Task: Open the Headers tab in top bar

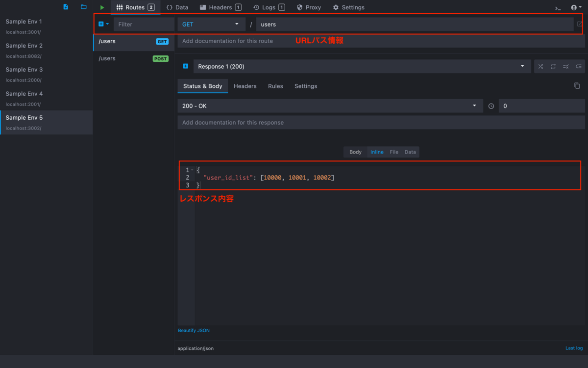Action: (x=220, y=7)
